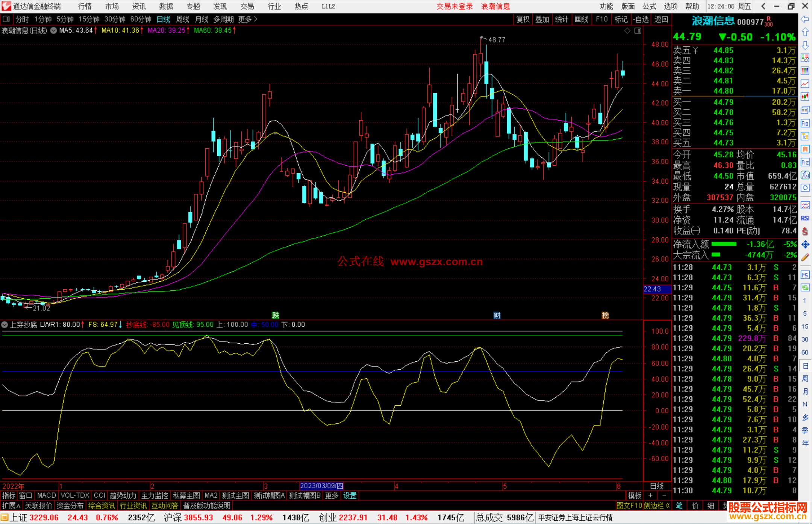This screenshot has height=524, width=812.
Task: Open the 资讯 menu
Action: pos(139,6)
